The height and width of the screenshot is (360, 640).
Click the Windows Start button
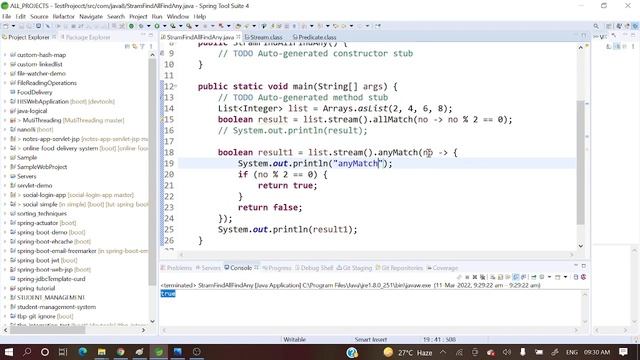click(x=8, y=352)
